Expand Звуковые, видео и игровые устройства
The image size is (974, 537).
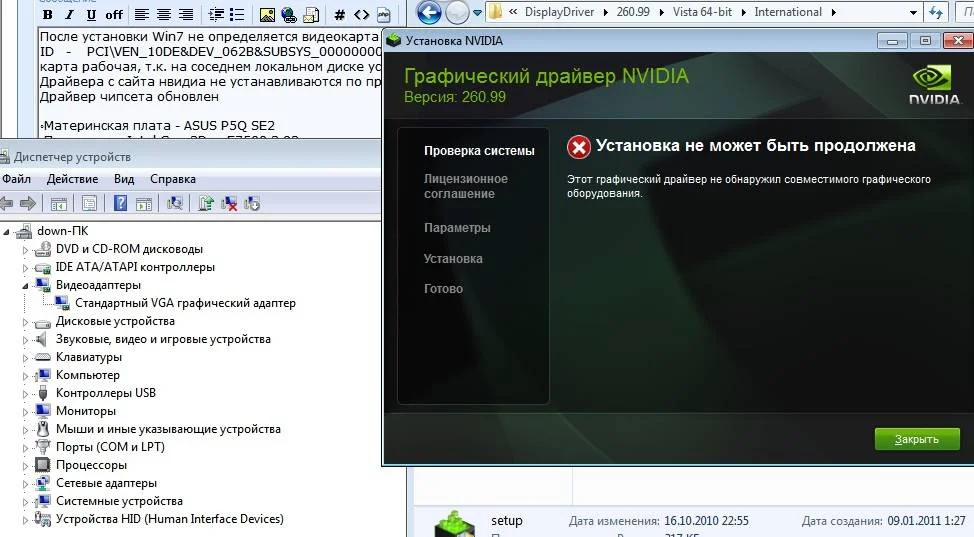(x=25, y=340)
